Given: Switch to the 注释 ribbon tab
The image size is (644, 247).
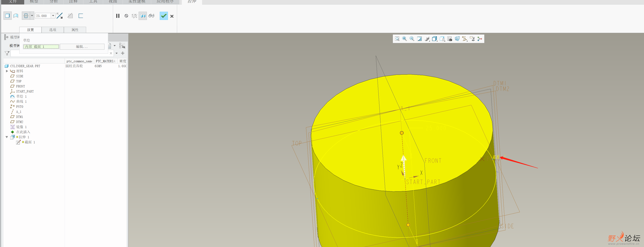Looking at the screenshot, I should tap(73, 2).
